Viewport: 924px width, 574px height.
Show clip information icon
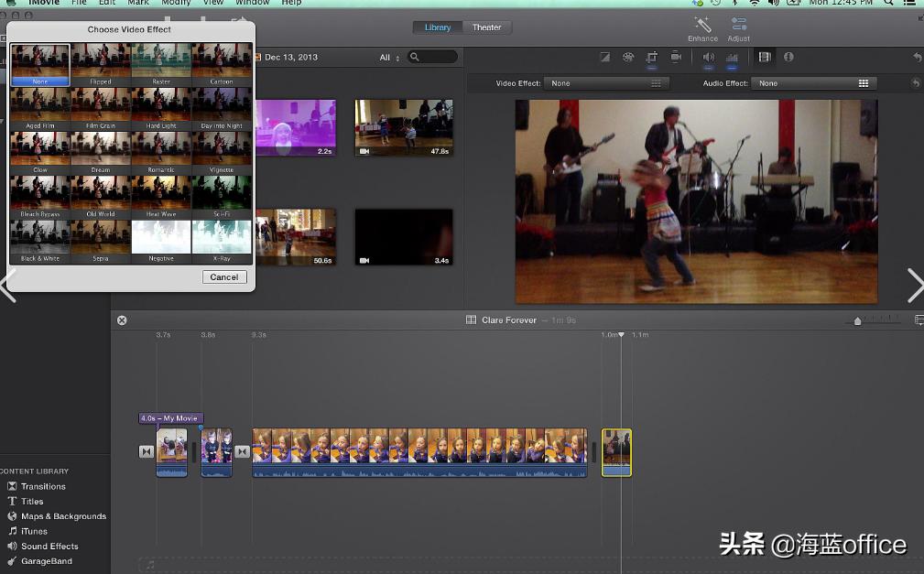pyautogui.click(x=788, y=58)
